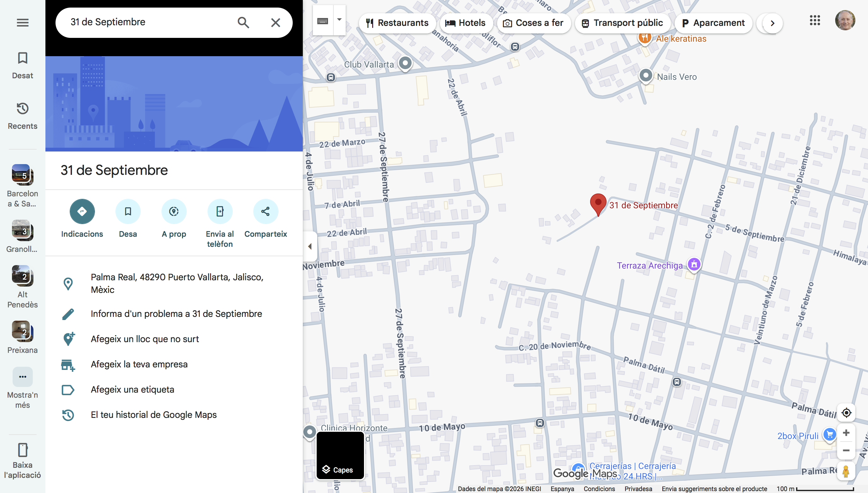
Task: Click the Comparteix share icon
Action: [265, 211]
